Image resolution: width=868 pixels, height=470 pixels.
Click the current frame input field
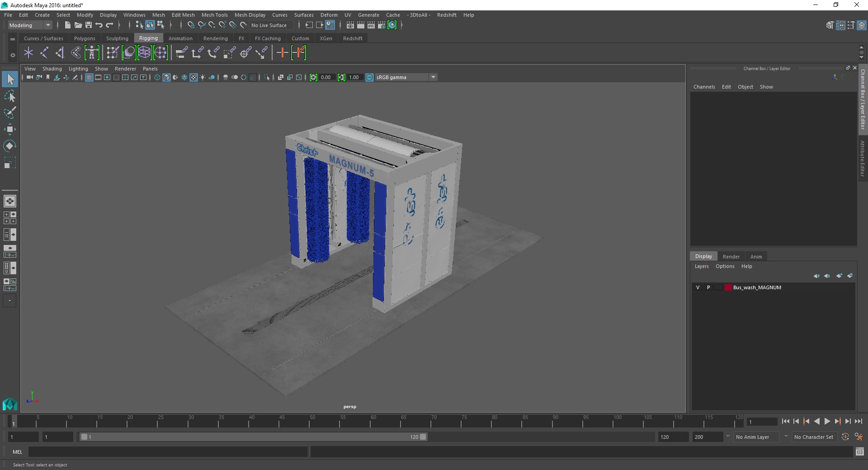[762, 422]
